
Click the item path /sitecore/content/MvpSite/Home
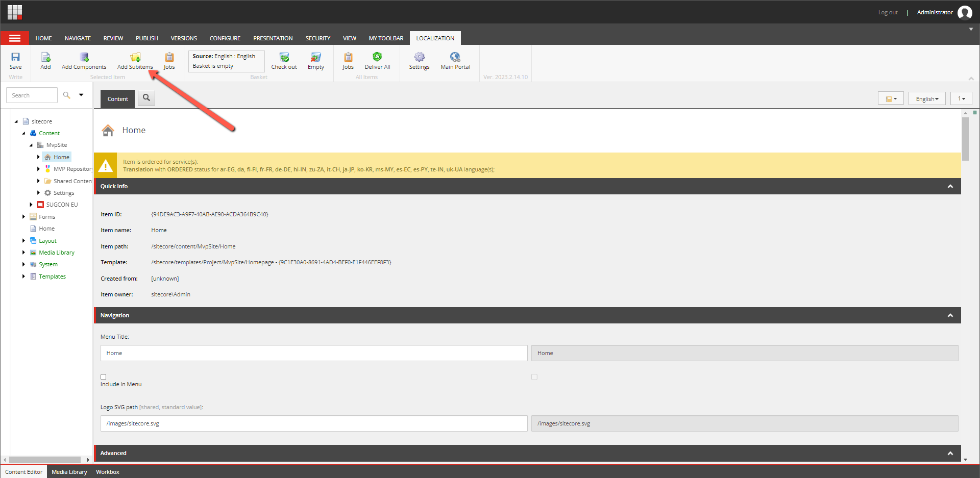point(193,246)
